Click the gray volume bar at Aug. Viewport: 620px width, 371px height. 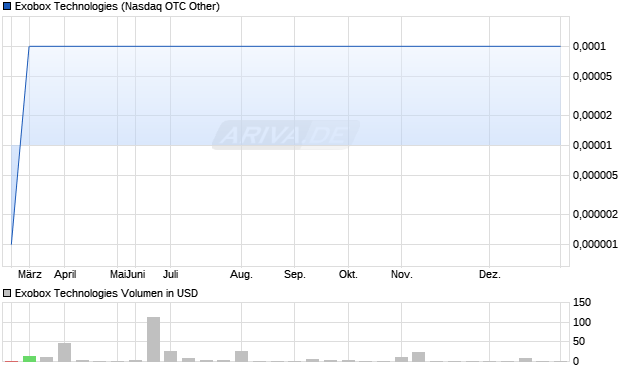click(x=241, y=356)
